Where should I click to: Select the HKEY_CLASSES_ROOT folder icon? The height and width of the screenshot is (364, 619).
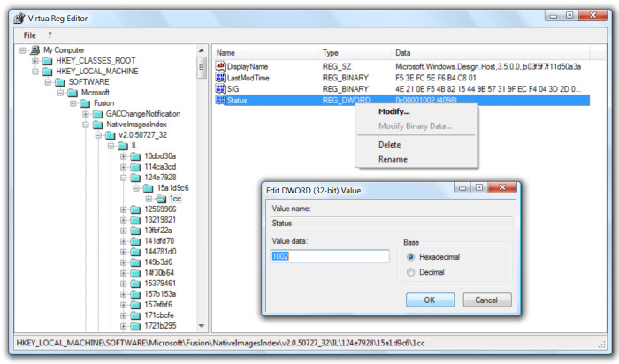click(x=48, y=61)
